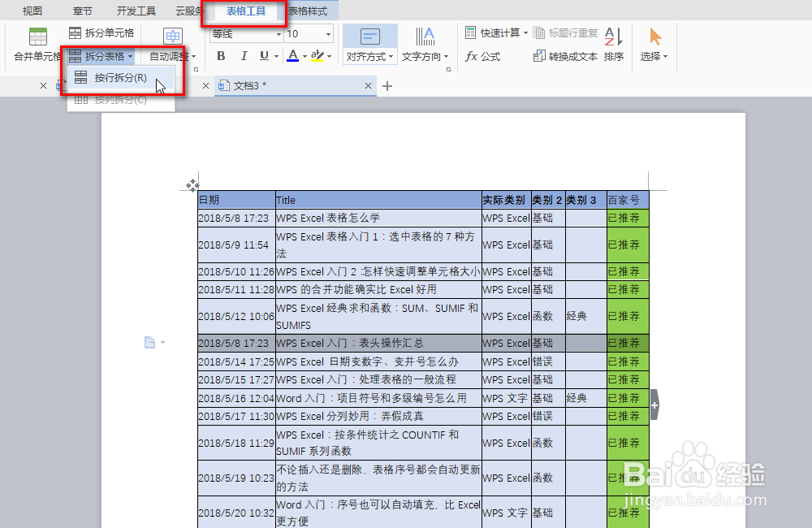This screenshot has height=528, width=812.
Task: Click the Sort (排序) A-Z icon
Action: [614, 37]
